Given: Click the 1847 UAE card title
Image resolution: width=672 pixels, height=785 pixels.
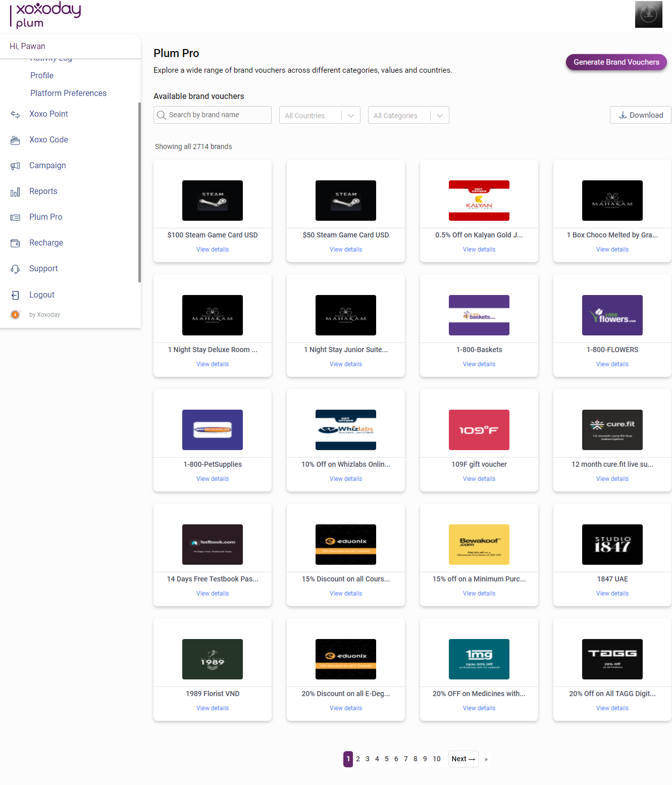Looking at the screenshot, I should click(x=612, y=579).
